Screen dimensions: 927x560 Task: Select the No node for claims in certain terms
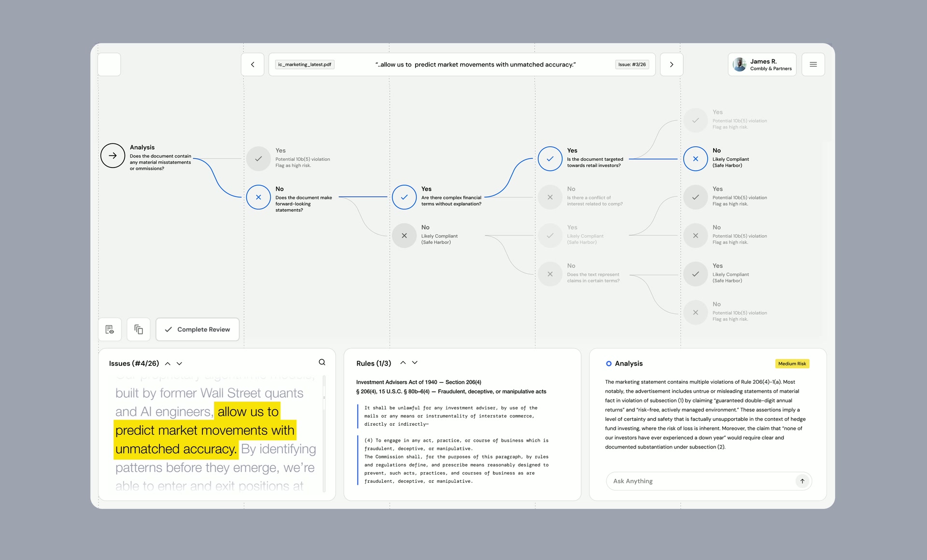pos(550,274)
